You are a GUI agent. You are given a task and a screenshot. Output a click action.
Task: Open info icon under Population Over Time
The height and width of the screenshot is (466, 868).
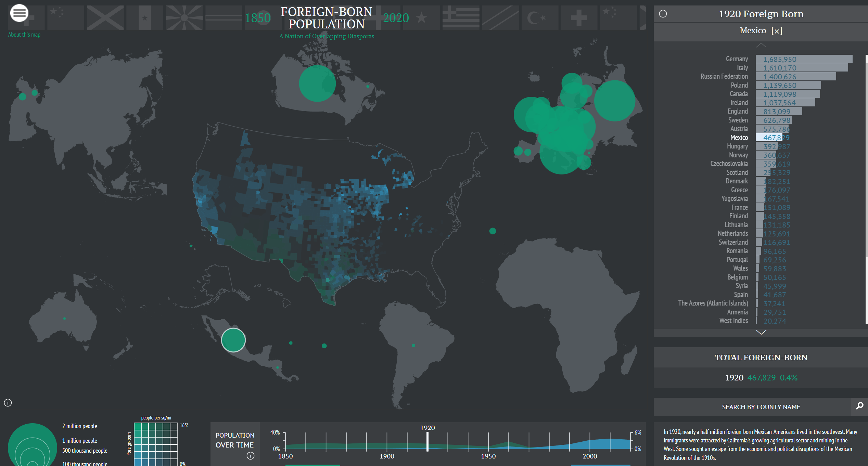click(251, 456)
